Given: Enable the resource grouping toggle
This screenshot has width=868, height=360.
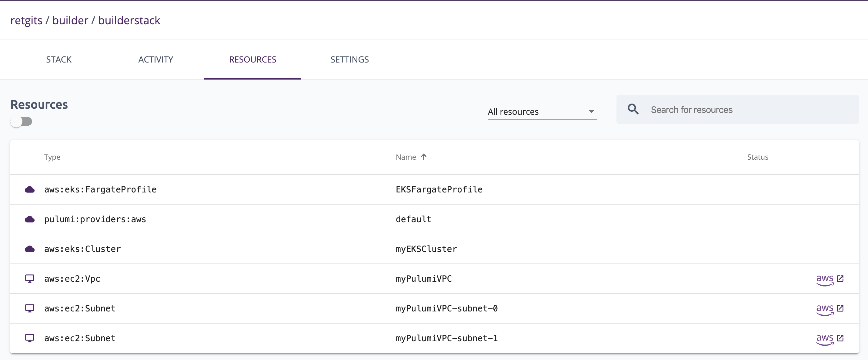Looking at the screenshot, I should coord(21,121).
